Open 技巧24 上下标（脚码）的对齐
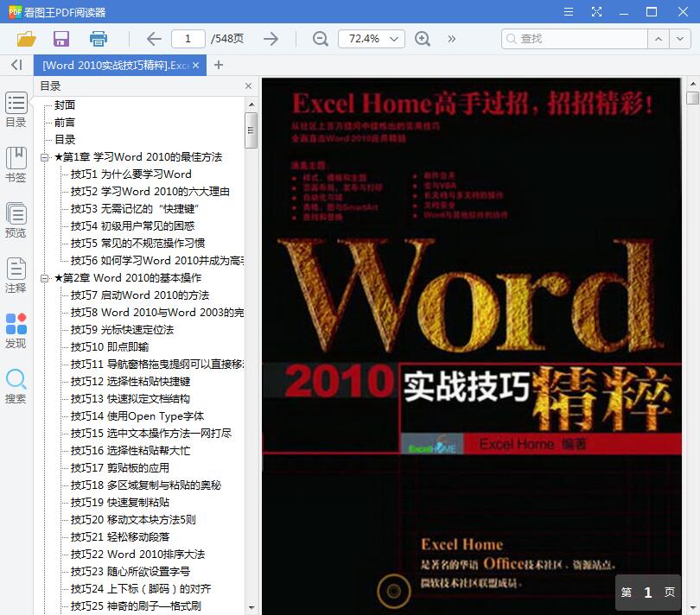The height and width of the screenshot is (615, 700). point(141,589)
